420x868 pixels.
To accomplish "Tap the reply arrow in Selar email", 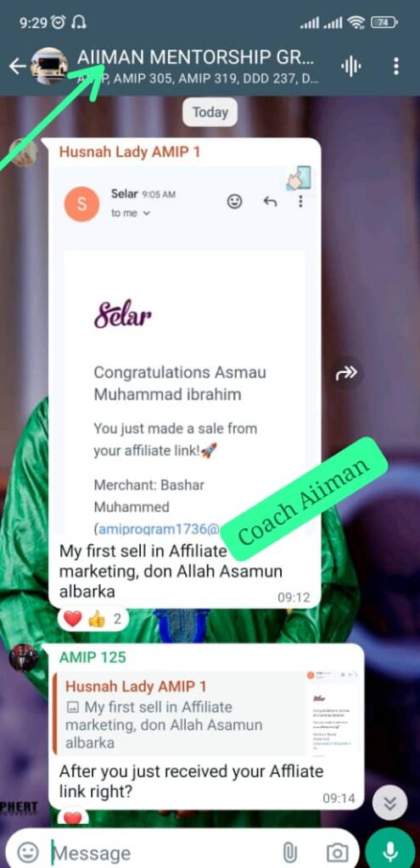I will 270,202.
